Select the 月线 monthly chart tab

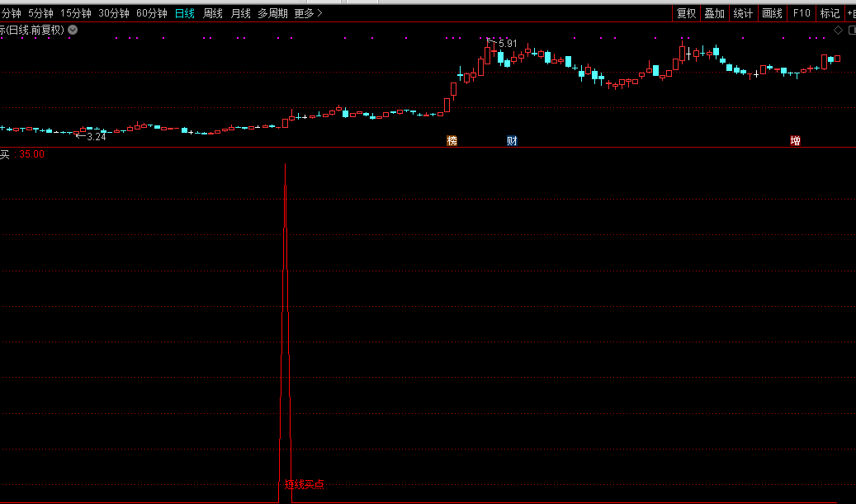240,13
